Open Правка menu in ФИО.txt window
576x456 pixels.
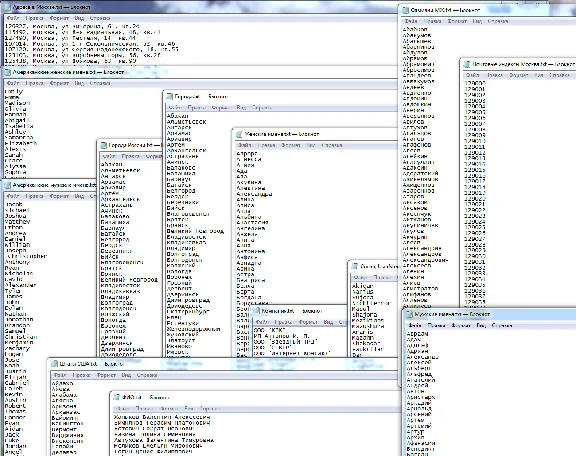click(144, 409)
